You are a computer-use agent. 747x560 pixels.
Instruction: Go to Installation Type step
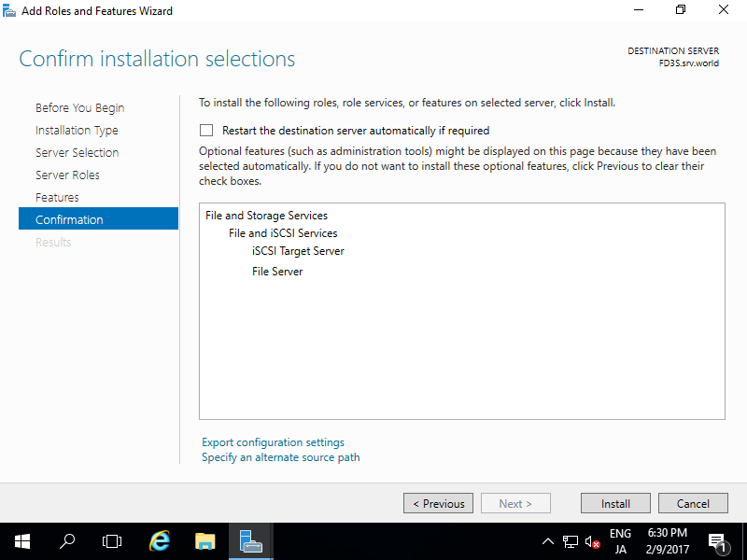tap(77, 131)
